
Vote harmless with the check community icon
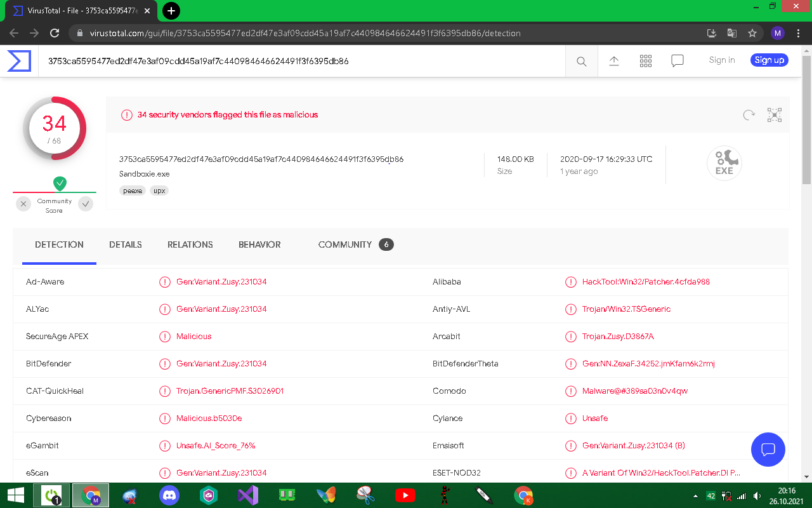click(86, 204)
